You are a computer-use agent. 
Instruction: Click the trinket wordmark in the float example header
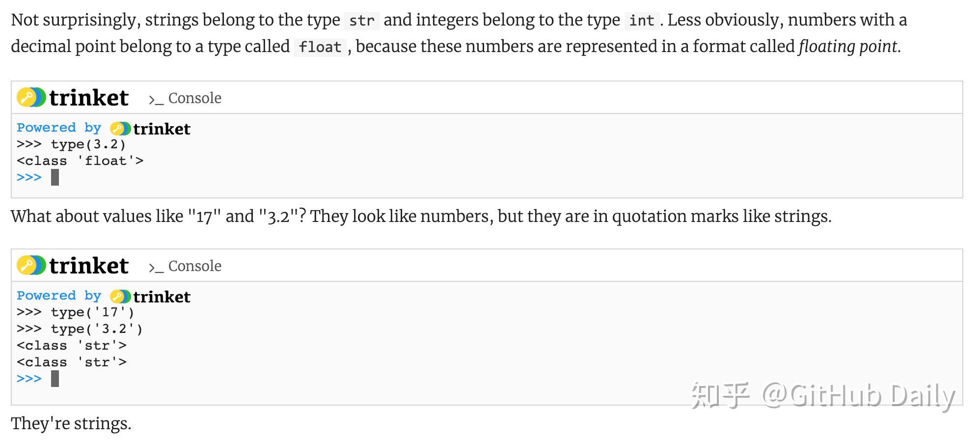coord(89,98)
